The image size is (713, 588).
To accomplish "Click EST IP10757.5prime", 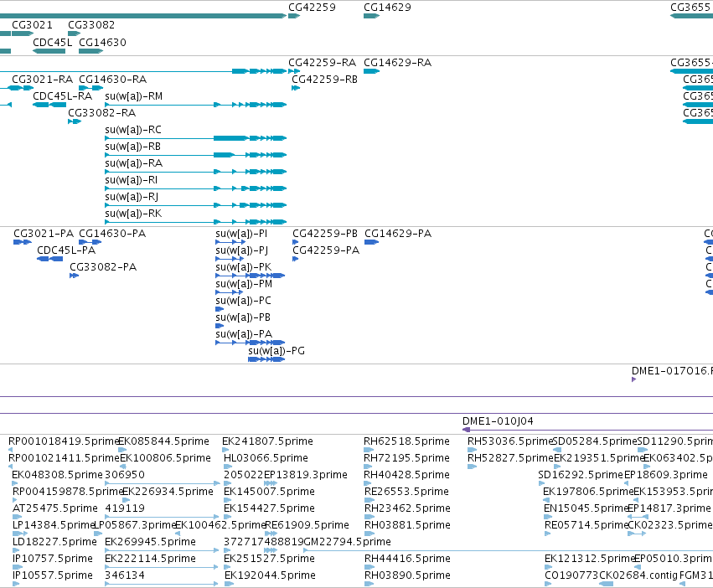I will point(53,559).
